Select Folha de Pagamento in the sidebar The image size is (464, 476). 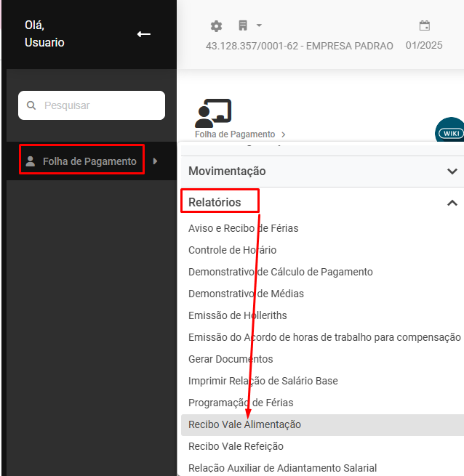89,161
